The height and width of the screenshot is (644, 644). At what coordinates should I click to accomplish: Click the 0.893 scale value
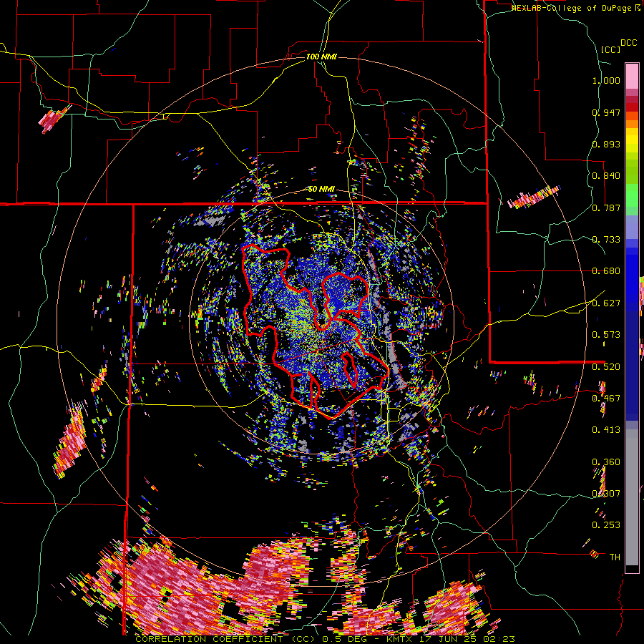point(606,144)
